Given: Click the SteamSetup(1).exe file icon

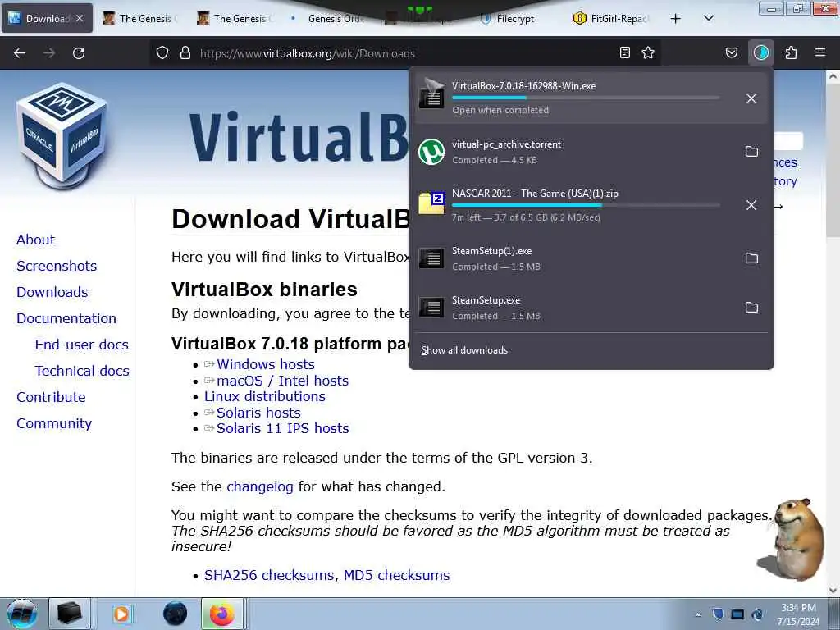Looking at the screenshot, I should (x=431, y=258).
